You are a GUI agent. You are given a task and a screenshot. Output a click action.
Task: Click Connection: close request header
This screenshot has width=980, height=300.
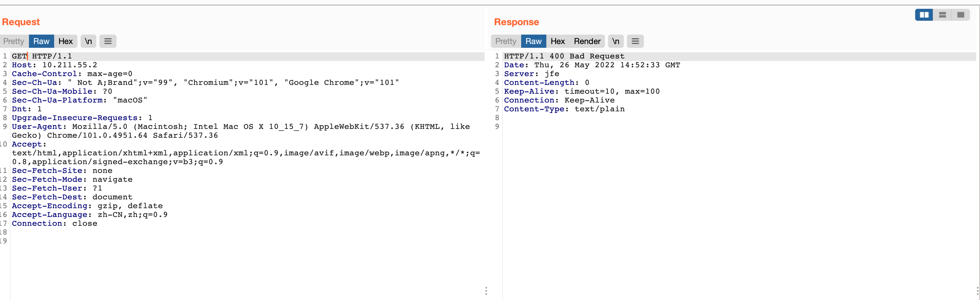click(54, 224)
